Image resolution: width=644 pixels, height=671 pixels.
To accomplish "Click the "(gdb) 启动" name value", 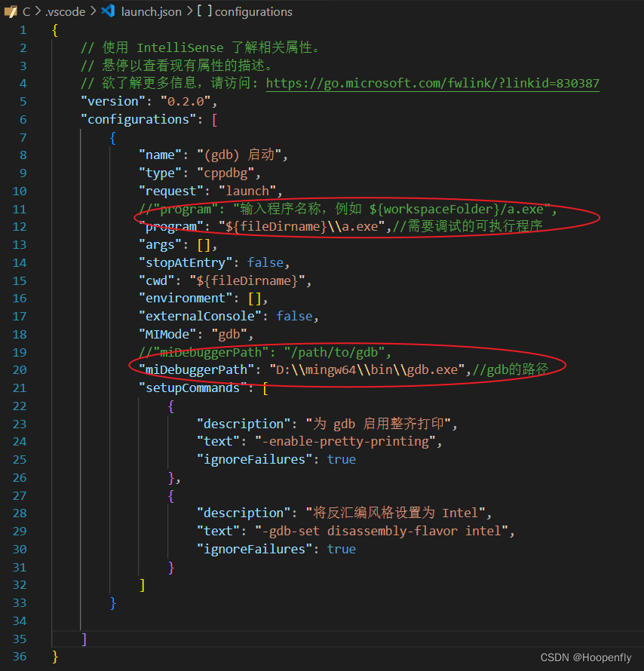I will tap(239, 155).
